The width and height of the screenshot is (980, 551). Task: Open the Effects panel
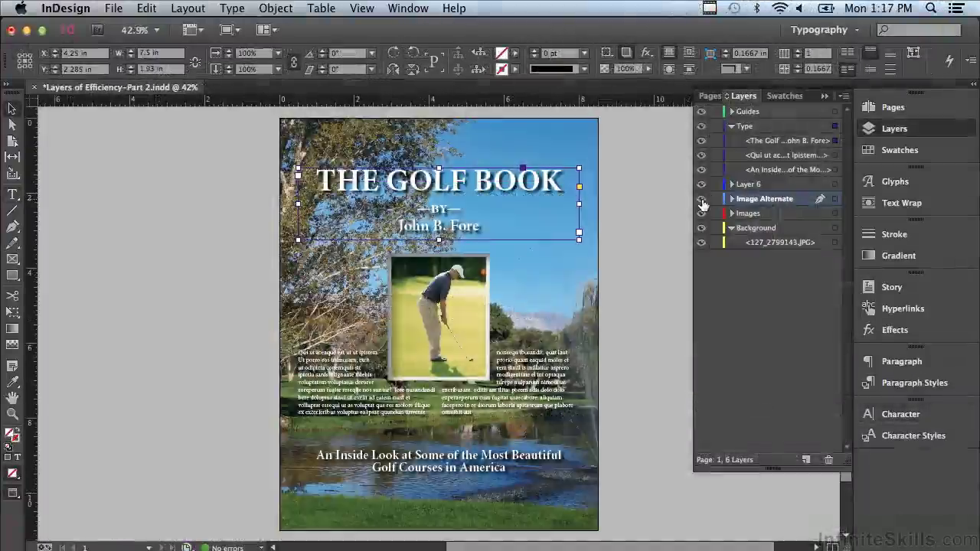coord(894,330)
